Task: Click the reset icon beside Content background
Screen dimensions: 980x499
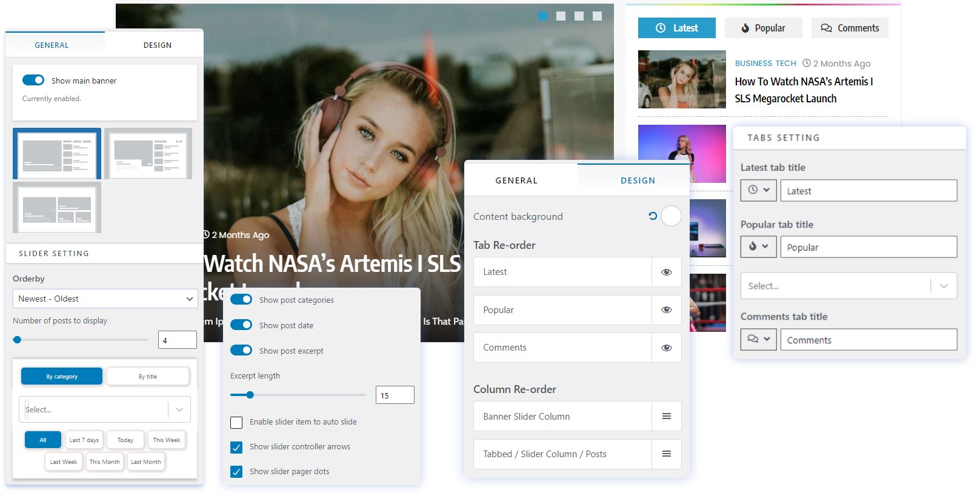Action: click(x=653, y=216)
